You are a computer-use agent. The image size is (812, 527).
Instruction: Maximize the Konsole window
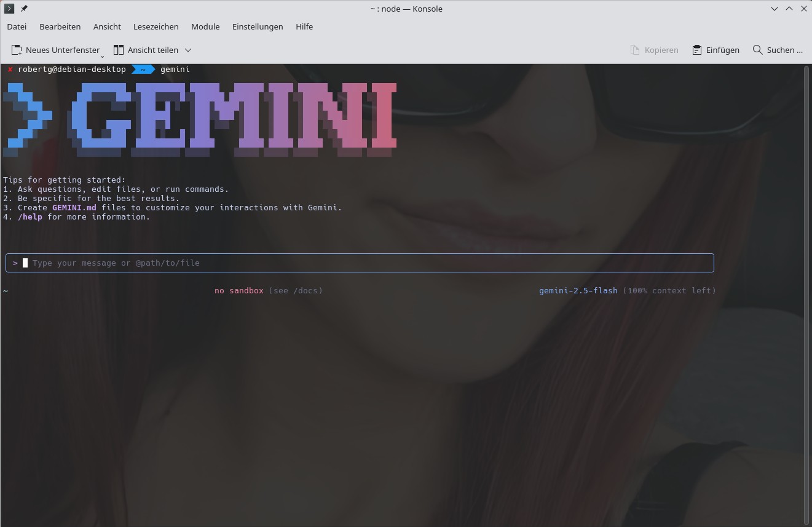point(790,9)
